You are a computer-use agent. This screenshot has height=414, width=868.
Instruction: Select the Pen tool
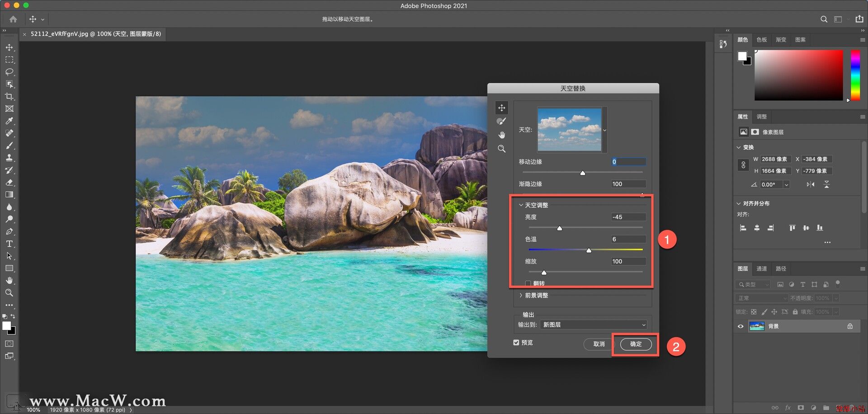tap(9, 231)
